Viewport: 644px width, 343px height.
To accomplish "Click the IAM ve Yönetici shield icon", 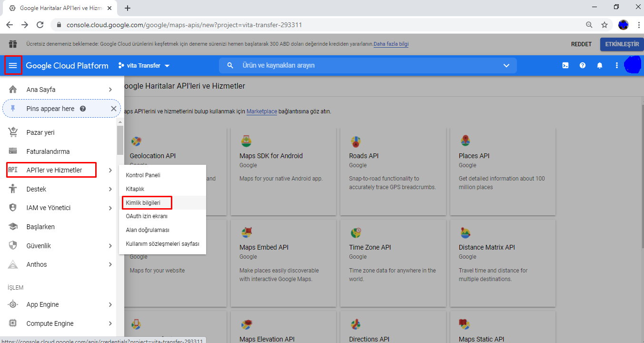I will [x=13, y=208].
